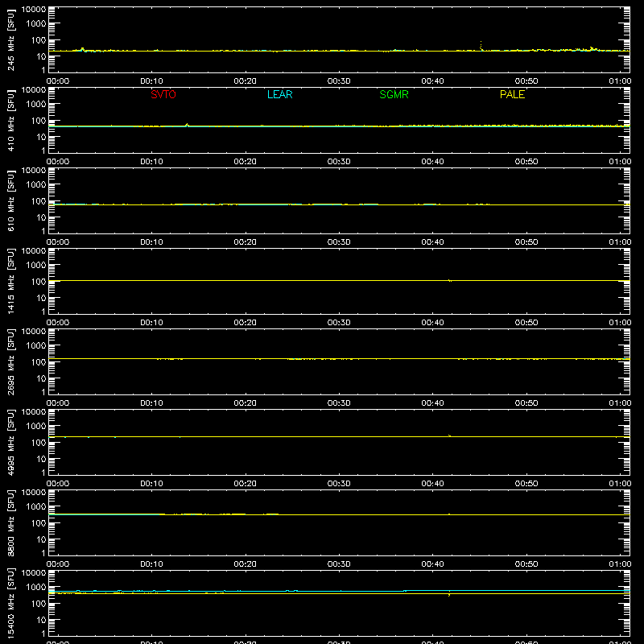Click the 00:40 time label of 610 MHz plot
Screen dimensions: 644x644
(432, 242)
